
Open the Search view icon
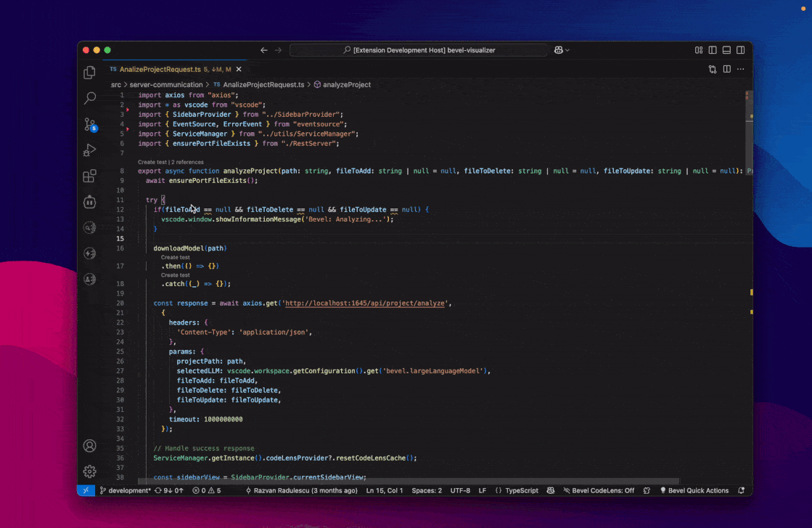[90, 98]
